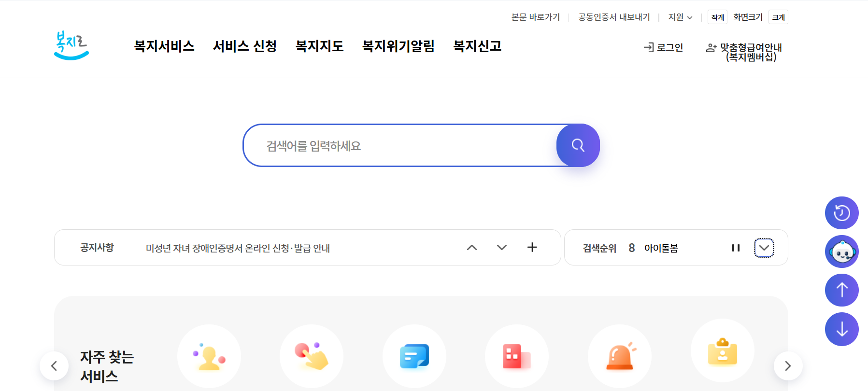Screen dimensions: 868x391
Task: Show the previous notice with up chevron
Action: click(472, 247)
